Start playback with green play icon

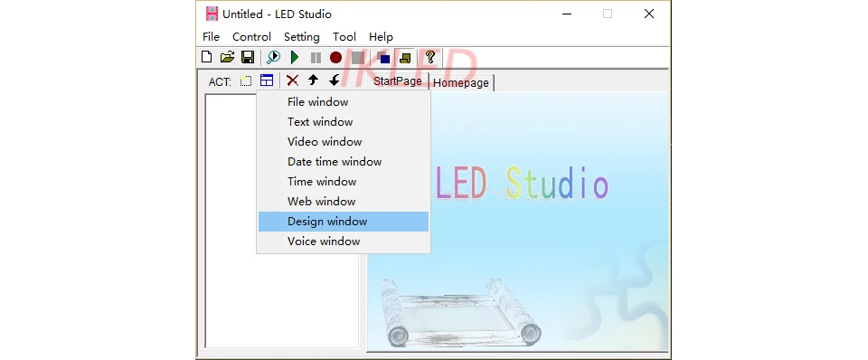tap(295, 57)
